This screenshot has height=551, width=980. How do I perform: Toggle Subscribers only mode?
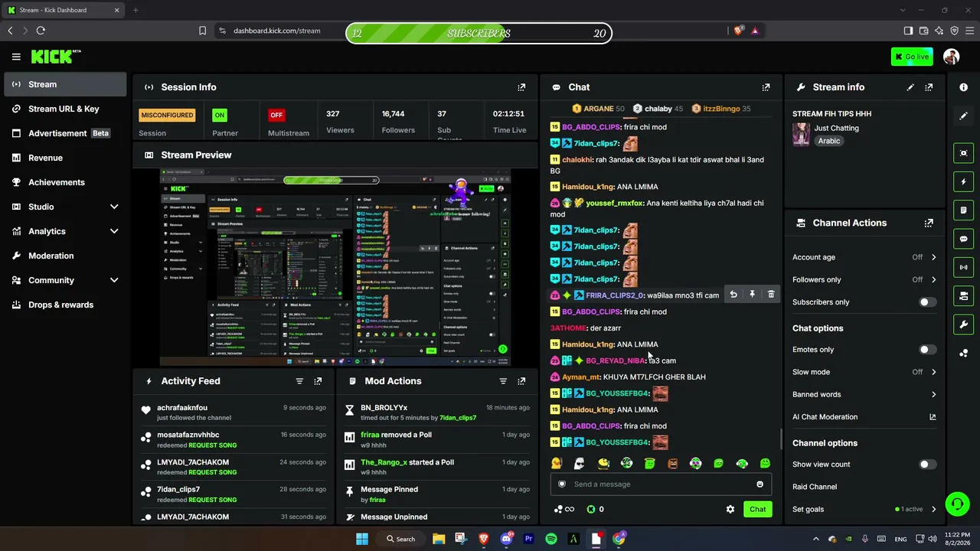tap(926, 302)
